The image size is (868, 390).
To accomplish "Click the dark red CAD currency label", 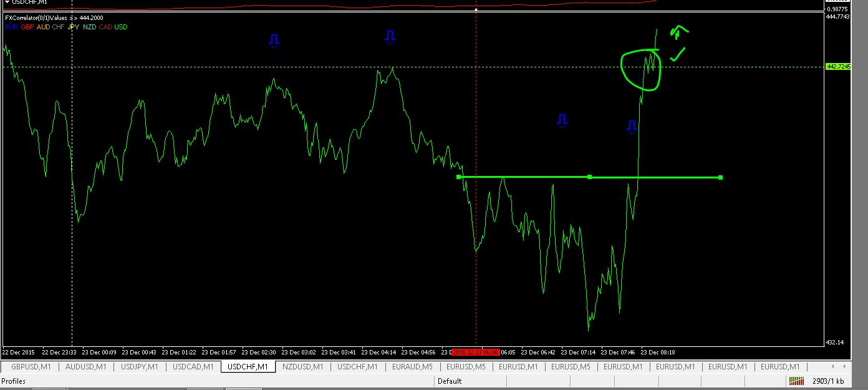I will [x=105, y=27].
